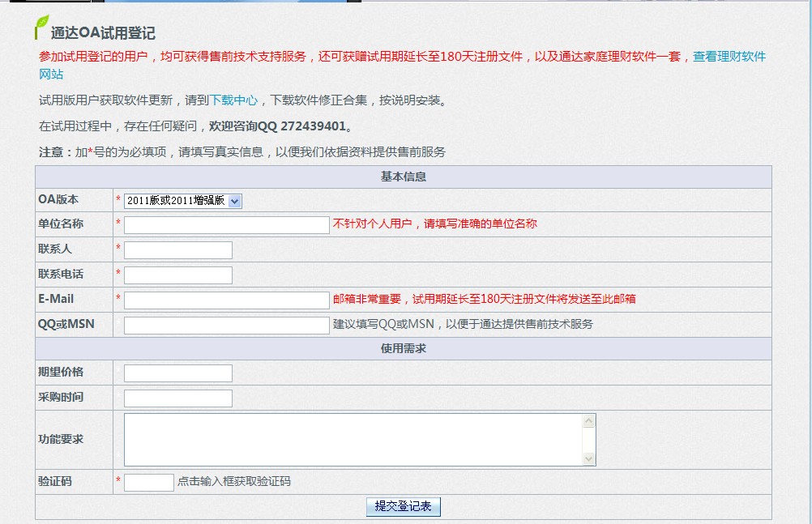Image resolution: width=812 pixels, height=524 pixels.
Task: Focus the 期望价格 text box
Action: (x=178, y=373)
